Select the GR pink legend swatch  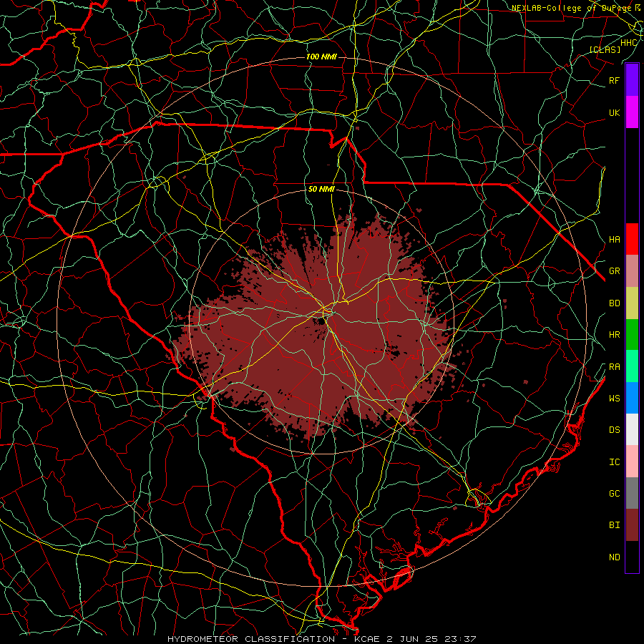(x=632, y=270)
